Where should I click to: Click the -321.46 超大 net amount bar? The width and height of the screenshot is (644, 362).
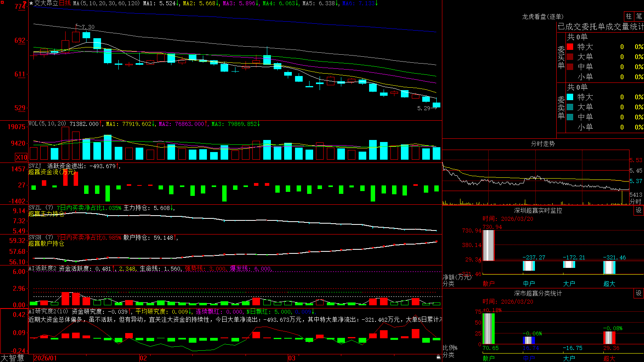tap(609, 267)
